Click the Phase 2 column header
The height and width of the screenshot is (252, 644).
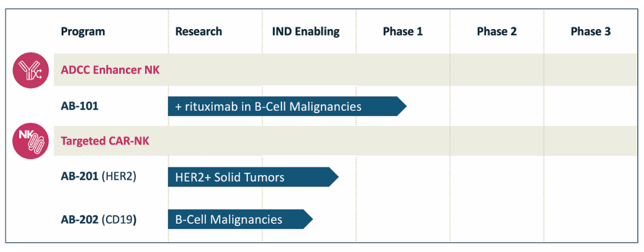497,31
